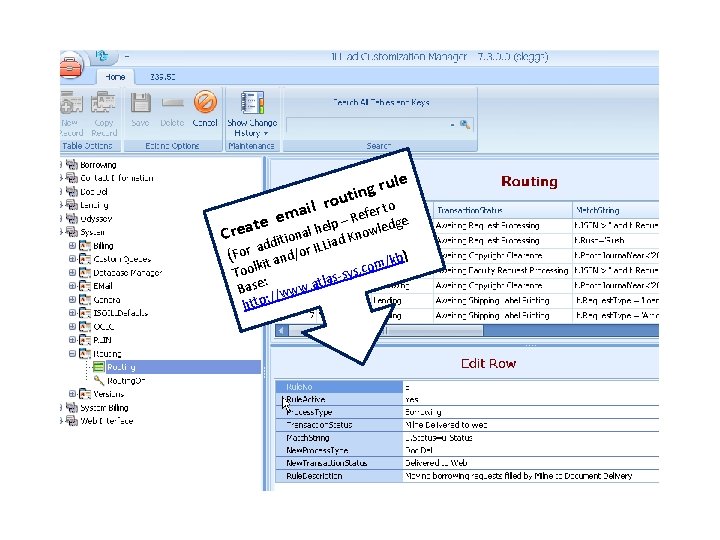Select the Lending folder icon
The image size is (720, 540).
tap(72, 204)
